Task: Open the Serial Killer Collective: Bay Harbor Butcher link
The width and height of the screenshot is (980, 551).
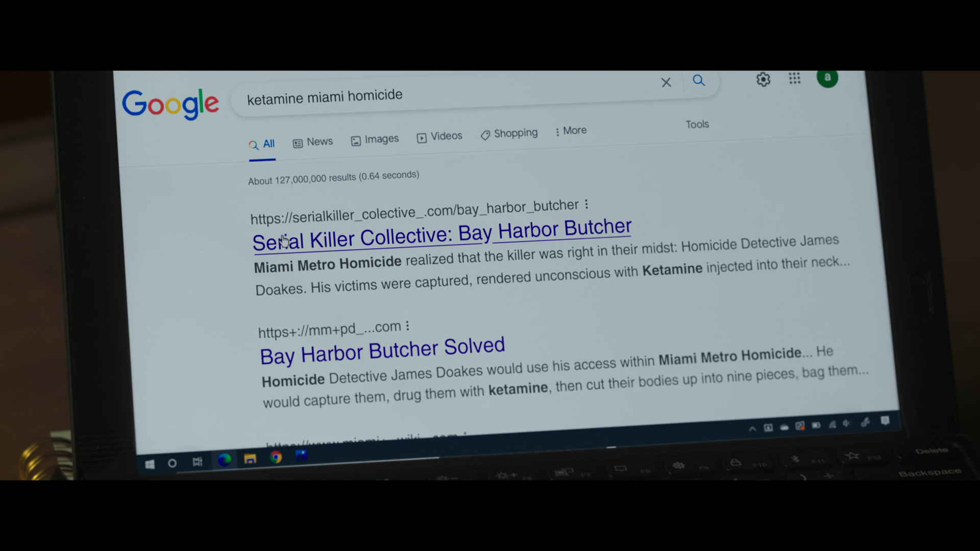Action: (442, 235)
